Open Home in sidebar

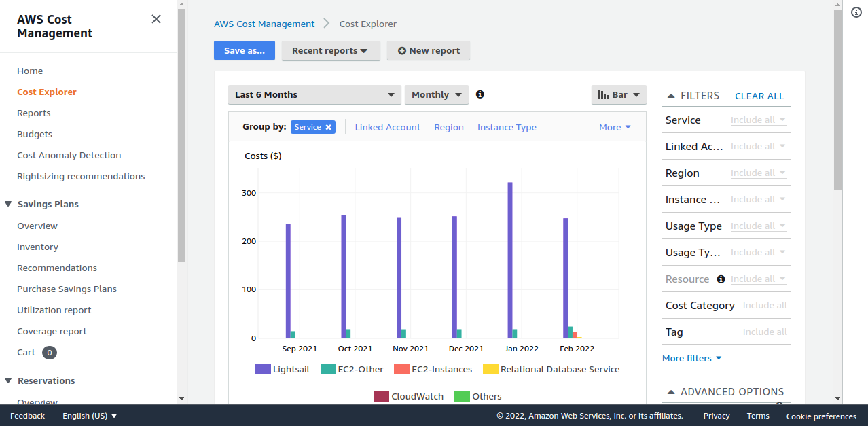(x=30, y=71)
